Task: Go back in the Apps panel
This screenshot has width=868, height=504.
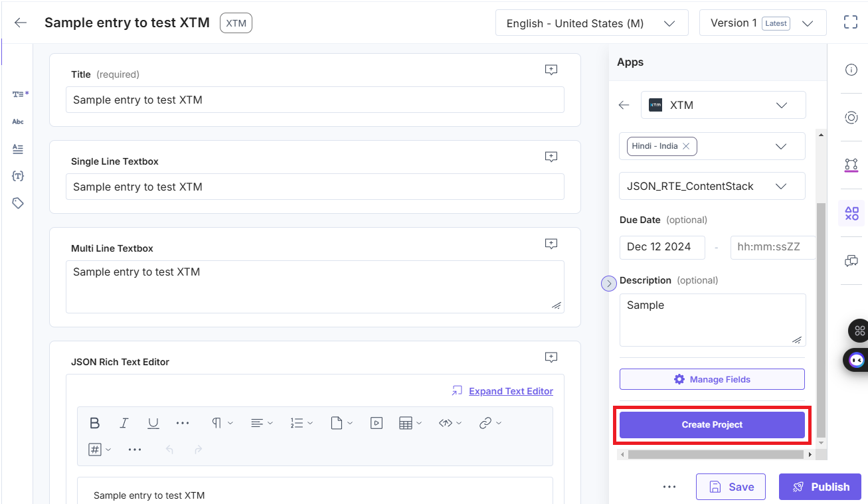Action: (624, 105)
